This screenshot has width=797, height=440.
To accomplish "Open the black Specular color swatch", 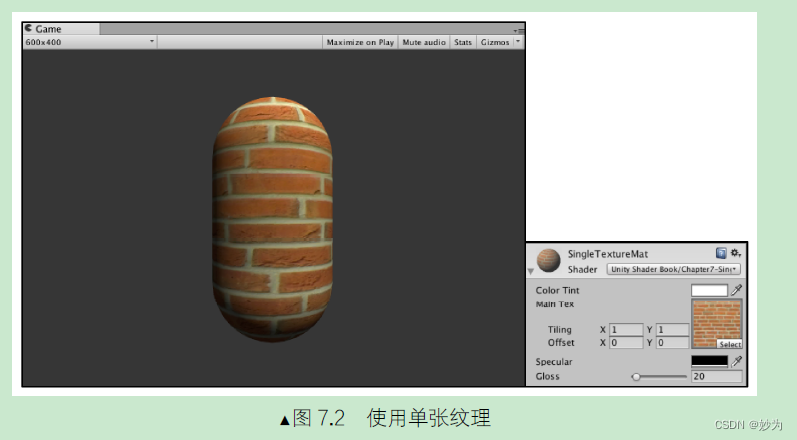I will [709, 361].
